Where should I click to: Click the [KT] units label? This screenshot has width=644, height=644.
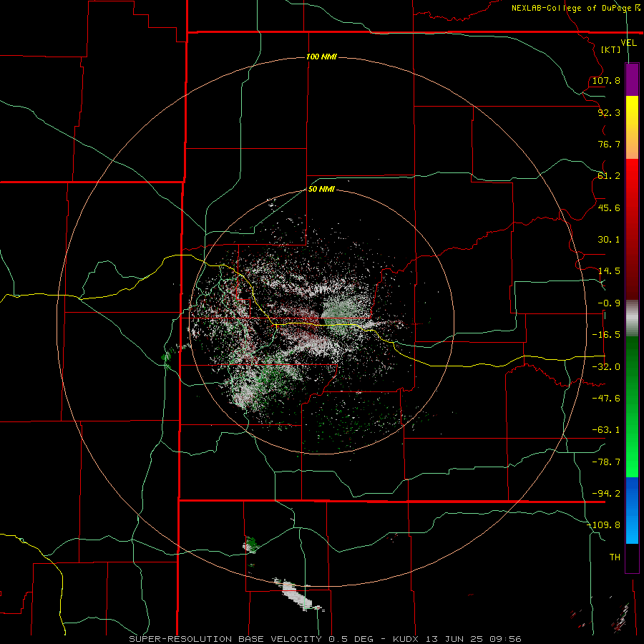[x=611, y=49]
